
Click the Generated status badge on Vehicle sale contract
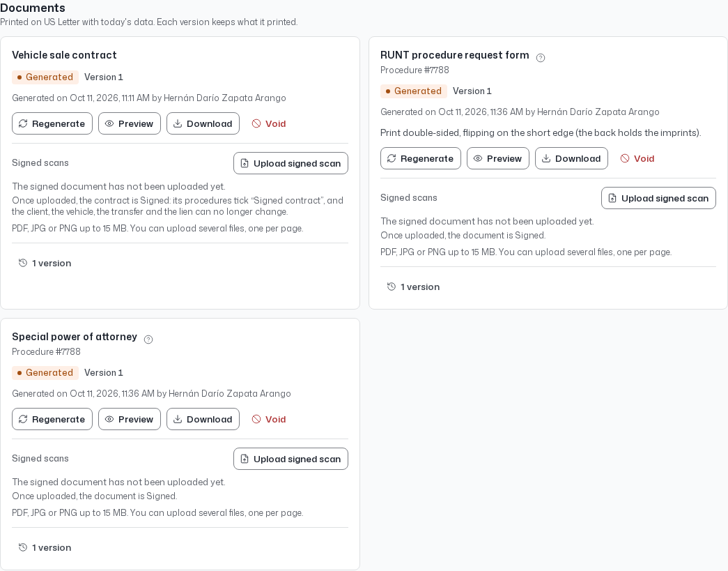point(45,77)
